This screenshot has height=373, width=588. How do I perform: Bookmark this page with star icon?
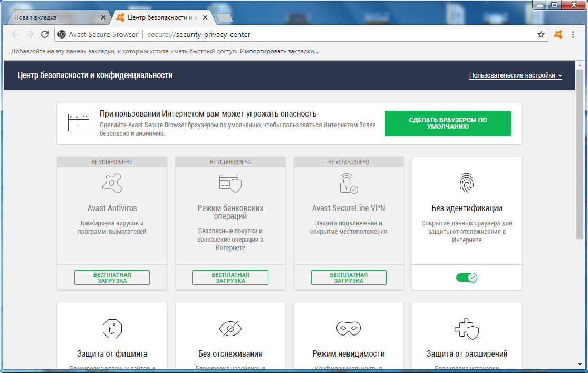541,34
